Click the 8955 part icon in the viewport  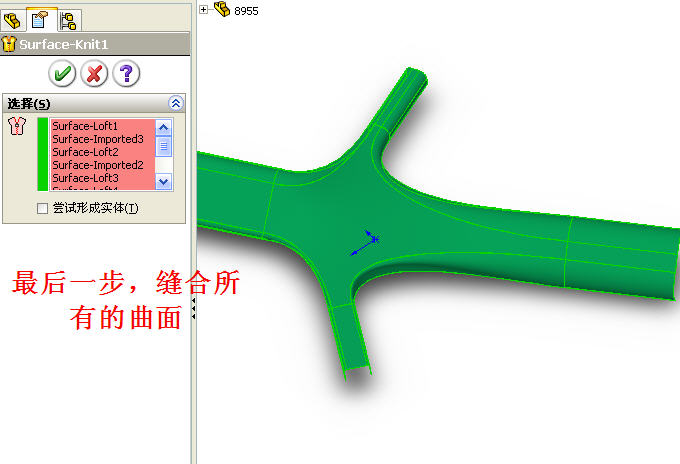click(222, 9)
